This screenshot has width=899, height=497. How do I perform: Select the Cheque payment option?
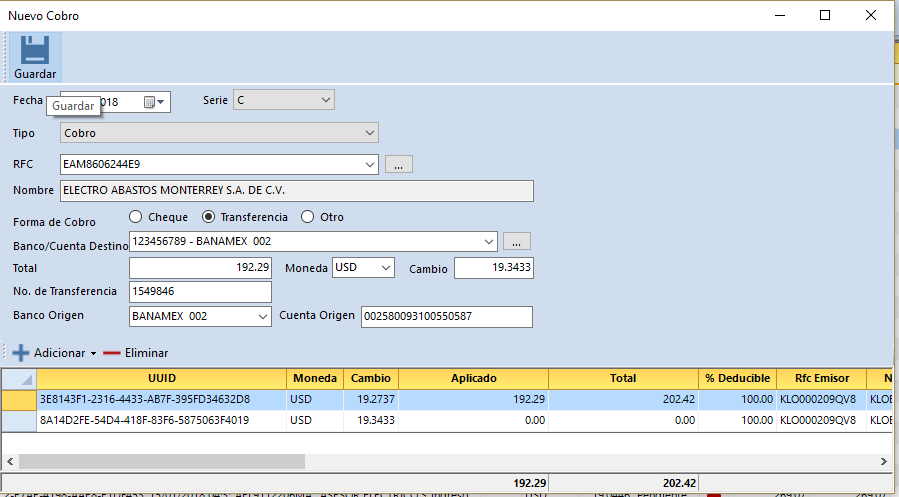[x=136, y=217]
